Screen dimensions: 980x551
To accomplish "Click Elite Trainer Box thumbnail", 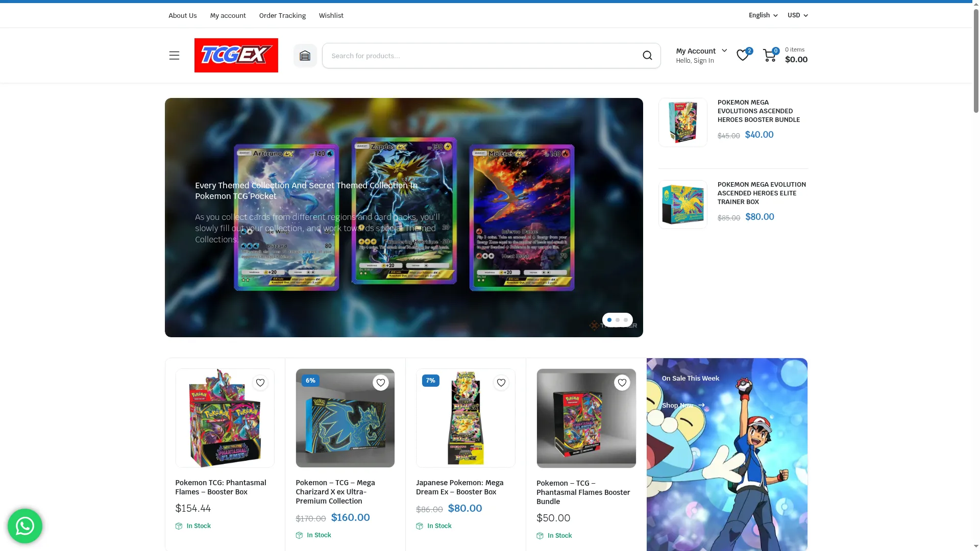I will (x=683, y=205).
